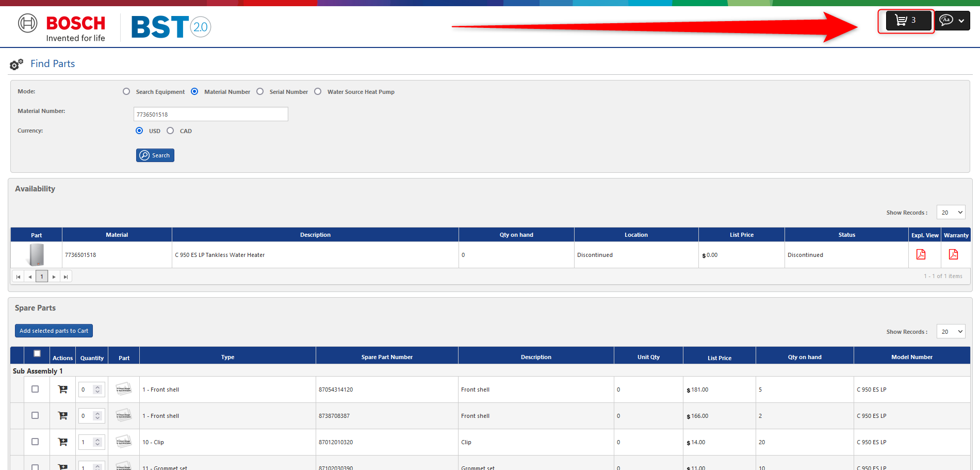Sort by Material column header
Image resolution: width=980 pixels, height=470 pixels.
pyautogui.click(x=117, y=235)
